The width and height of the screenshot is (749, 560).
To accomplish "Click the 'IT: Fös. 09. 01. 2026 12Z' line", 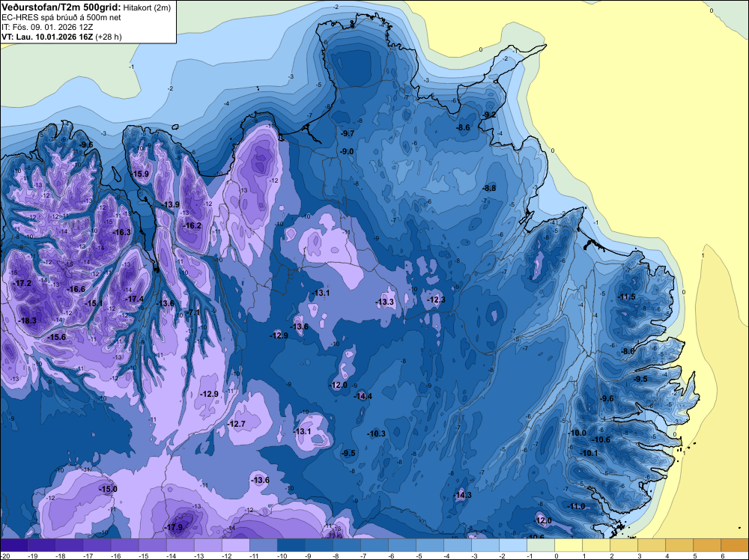I will [47, 27].
